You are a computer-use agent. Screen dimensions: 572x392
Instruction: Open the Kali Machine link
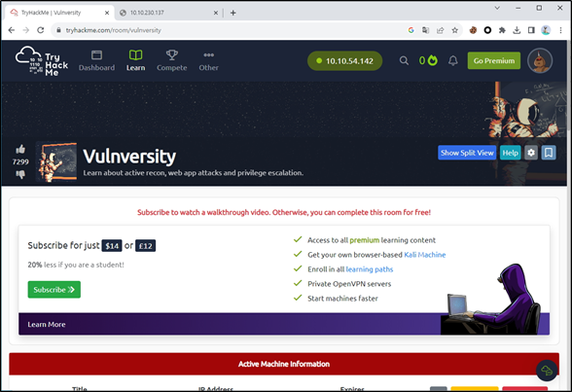[x=424, y=255]
